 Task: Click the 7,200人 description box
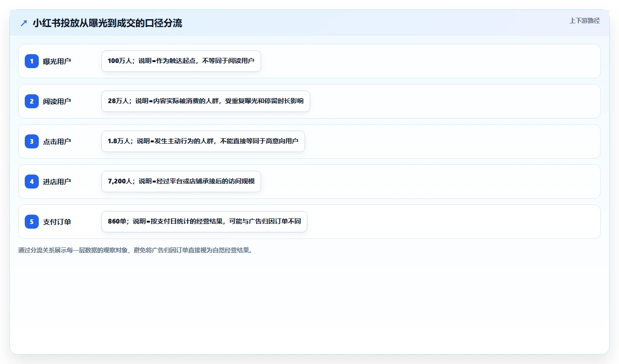click(181, 182)
